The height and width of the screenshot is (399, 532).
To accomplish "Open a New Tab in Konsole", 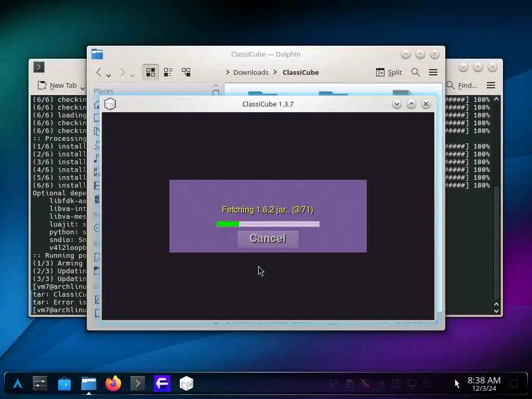I will pyautogui.click(x=57, y=86).
